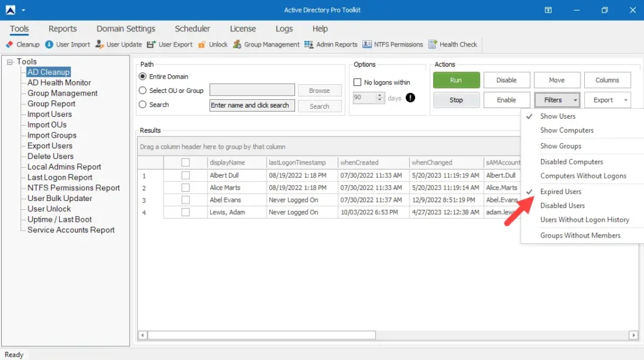
Task: Open the License tab
Action: coord(243,29)
